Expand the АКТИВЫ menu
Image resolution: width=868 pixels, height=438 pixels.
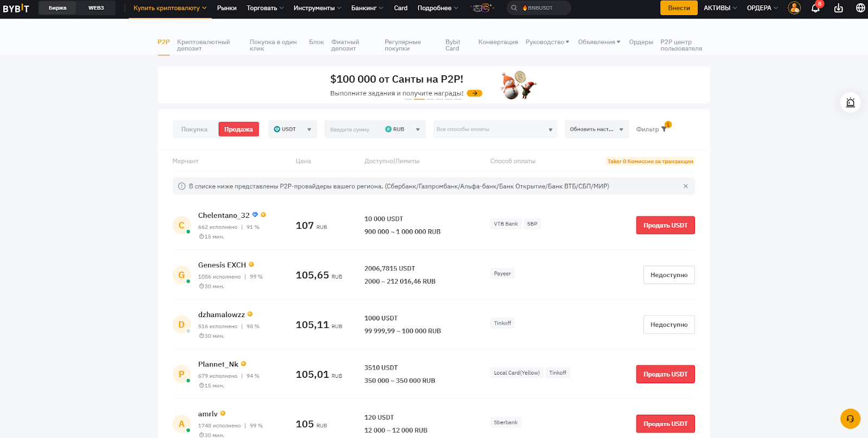[720, 8]
